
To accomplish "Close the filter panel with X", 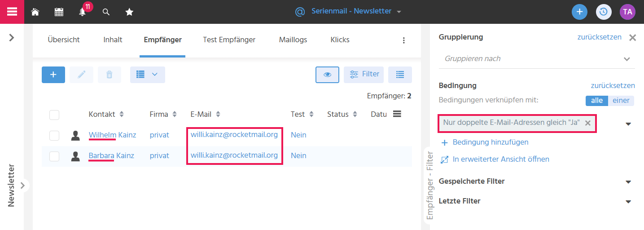I will point(633,38).
